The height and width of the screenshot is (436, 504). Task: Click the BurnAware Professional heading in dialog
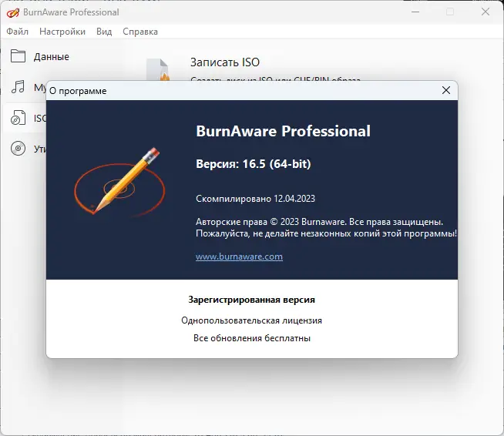tap(283, 131)
